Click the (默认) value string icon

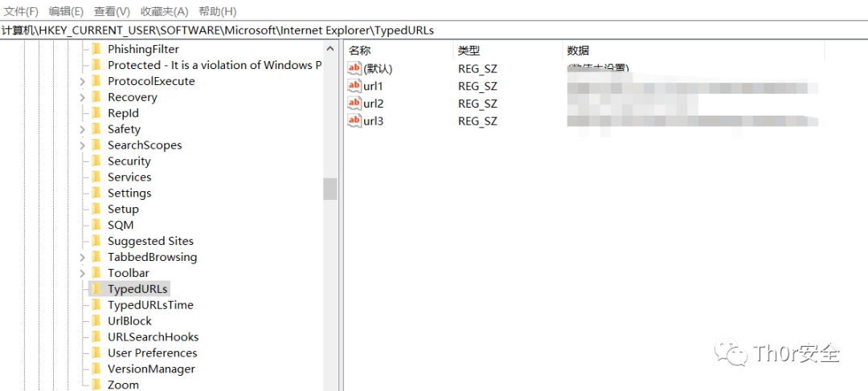click(x=354, y=68)
